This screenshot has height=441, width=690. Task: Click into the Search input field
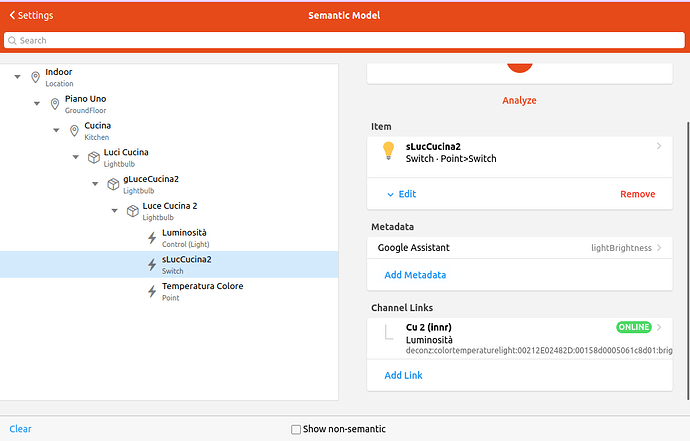click(x=345, y=41)
